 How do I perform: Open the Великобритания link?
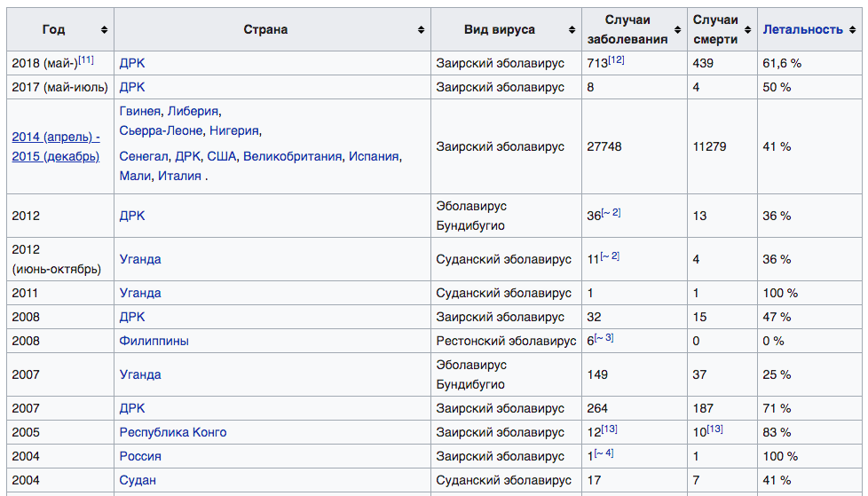coord(292,157)
